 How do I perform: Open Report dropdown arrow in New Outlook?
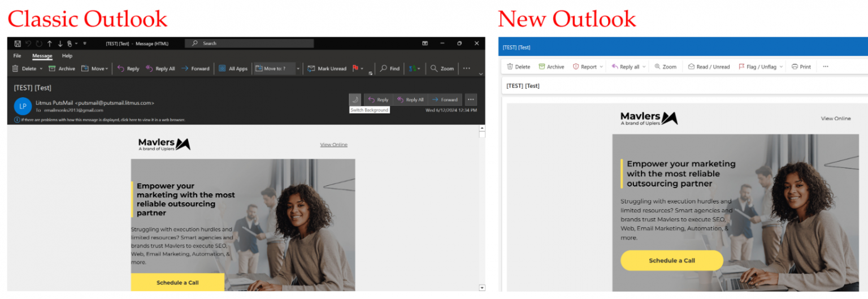(601, 67)
